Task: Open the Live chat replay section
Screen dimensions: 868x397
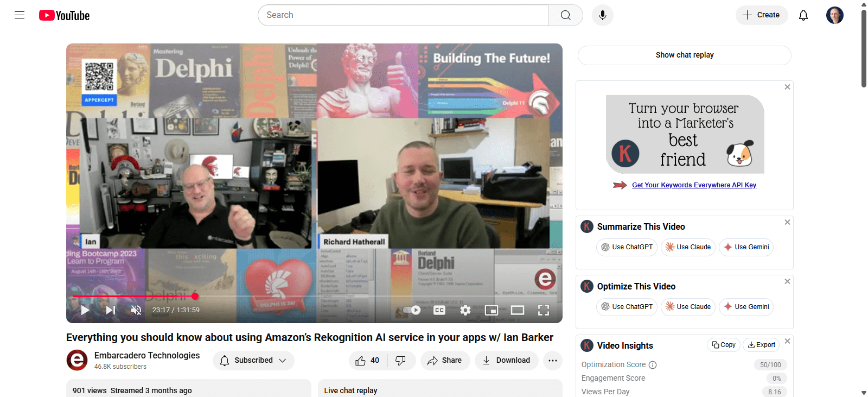Action: click(x=440, y=388)
